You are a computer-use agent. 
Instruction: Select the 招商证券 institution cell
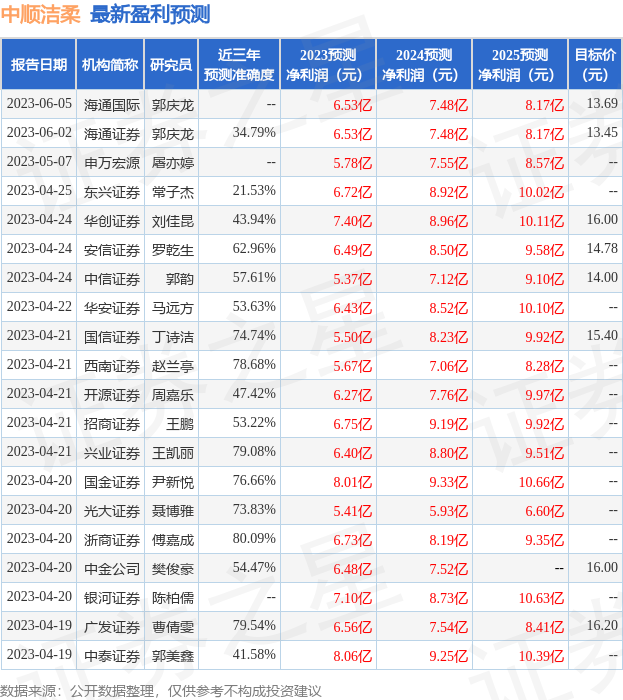[x=112, y=424]
